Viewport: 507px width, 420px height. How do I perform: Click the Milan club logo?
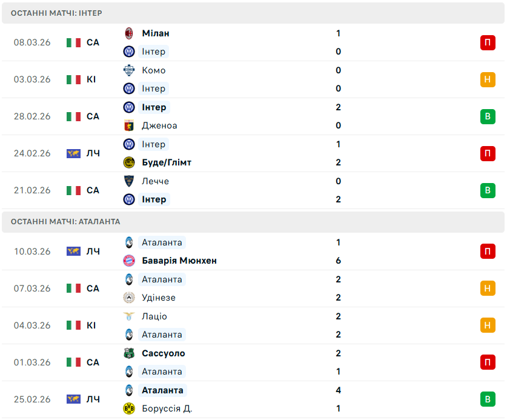click(128, 33)
